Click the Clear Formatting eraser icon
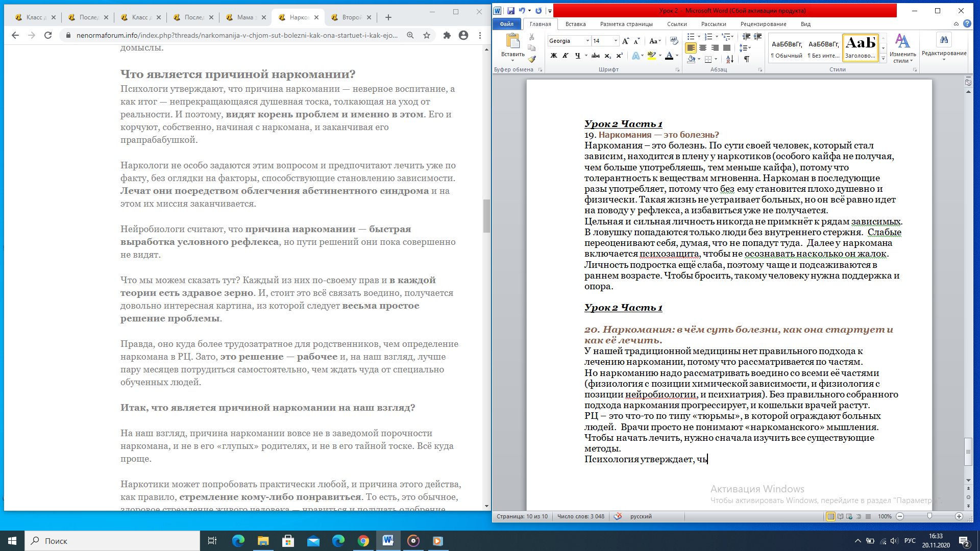Screen dimensions: 980x551 [x=674, y=41]
